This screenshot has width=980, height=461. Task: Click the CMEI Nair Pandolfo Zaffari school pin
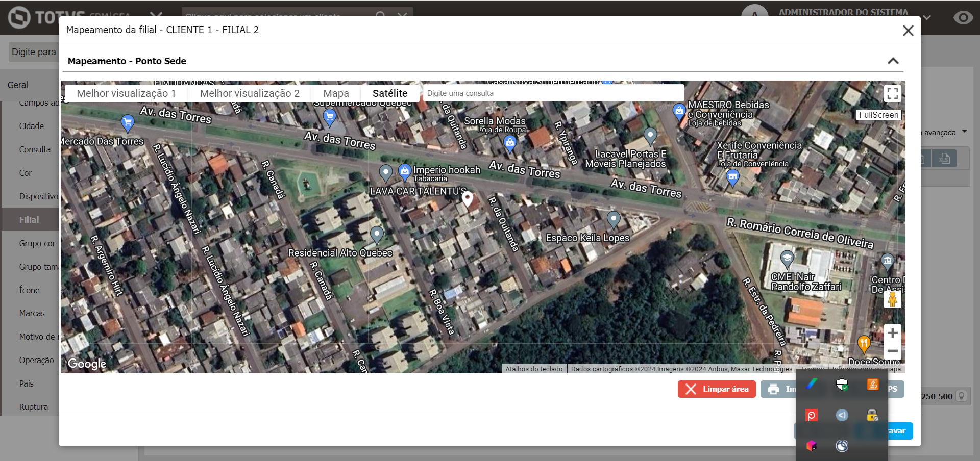pyautogui.click(x=787, y=259)
